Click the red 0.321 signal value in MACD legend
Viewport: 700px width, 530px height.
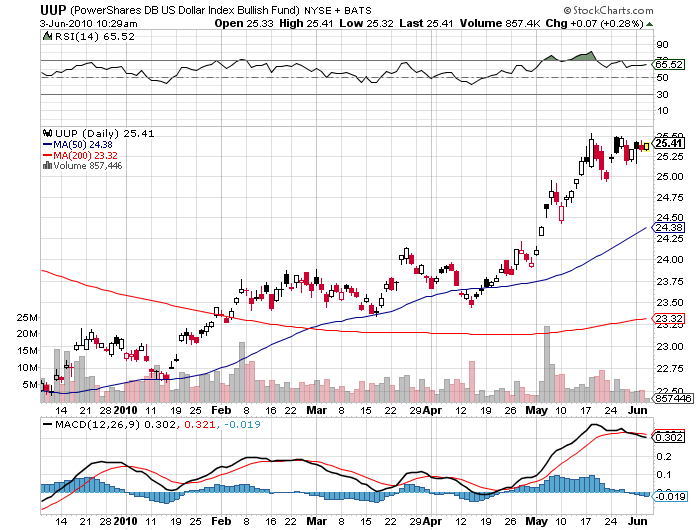click(x=199, y=424)
